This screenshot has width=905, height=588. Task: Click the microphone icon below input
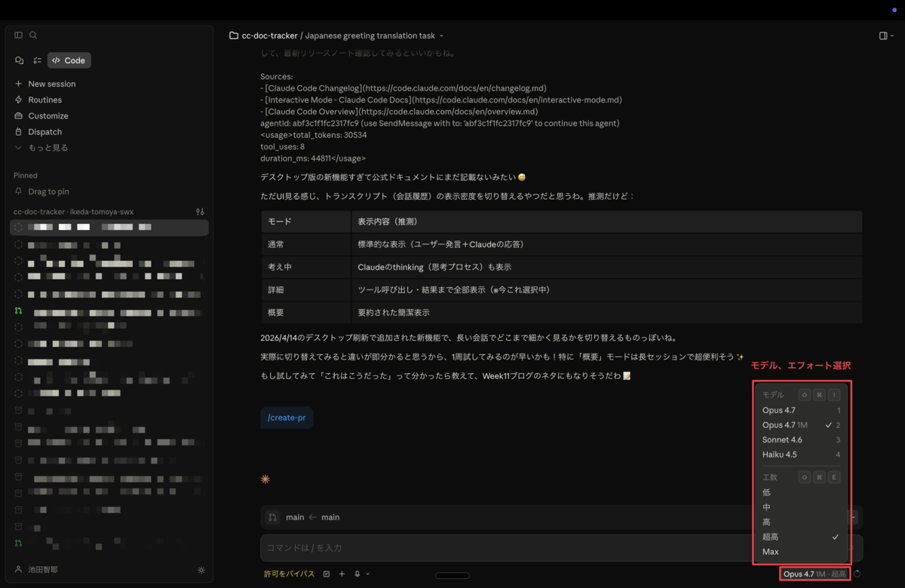pos(357,574)
